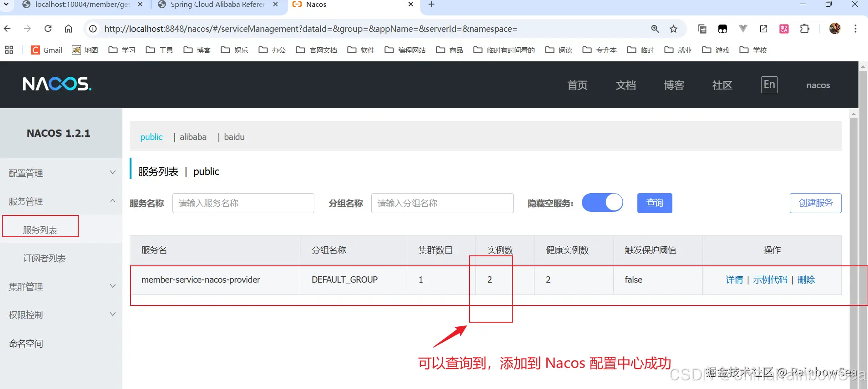Open the 专升本 bookmark folder
868x389 pixels.
pos(600,50)
